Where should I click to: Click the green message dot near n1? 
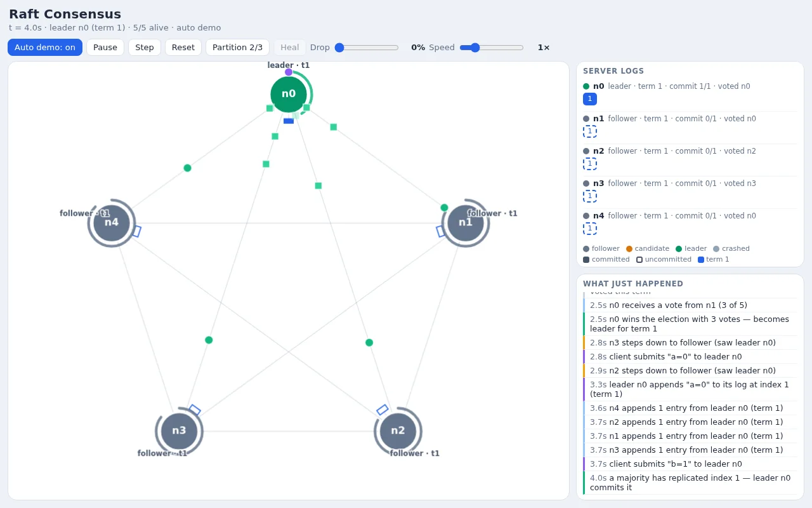(444, 208)
